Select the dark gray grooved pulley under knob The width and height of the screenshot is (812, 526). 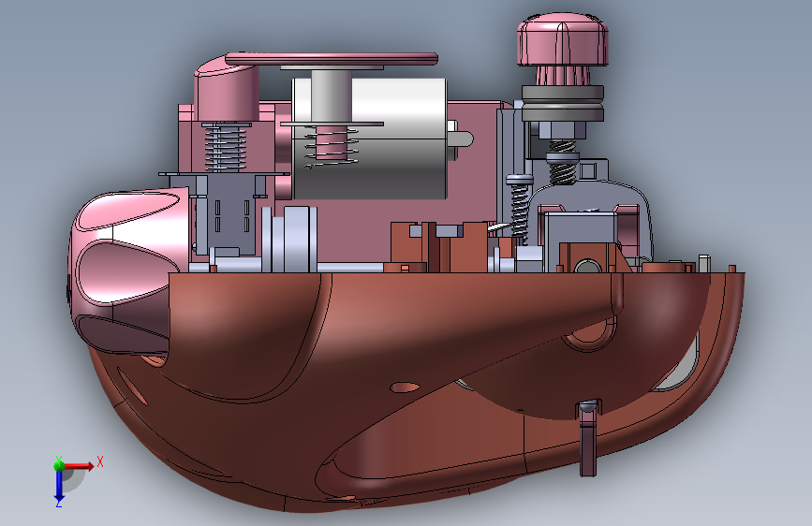pos(562,104)
